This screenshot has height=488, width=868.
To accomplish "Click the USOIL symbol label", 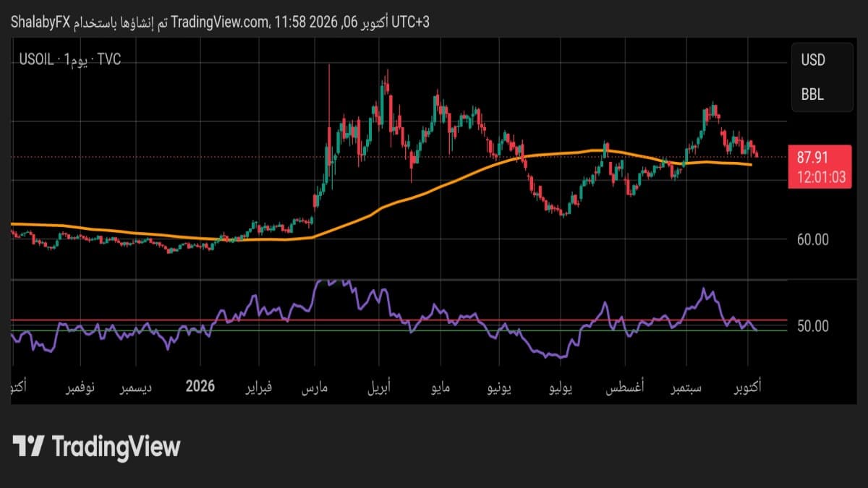I will [x=36, y=59].
